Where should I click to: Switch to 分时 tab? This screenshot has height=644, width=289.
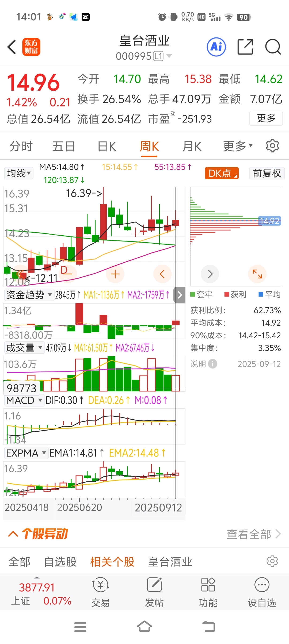21,146
